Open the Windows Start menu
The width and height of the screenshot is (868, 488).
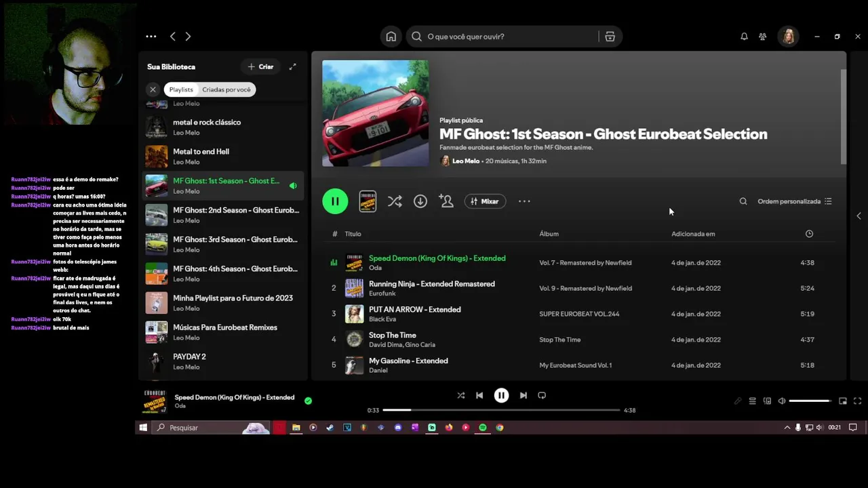(143, 428)
